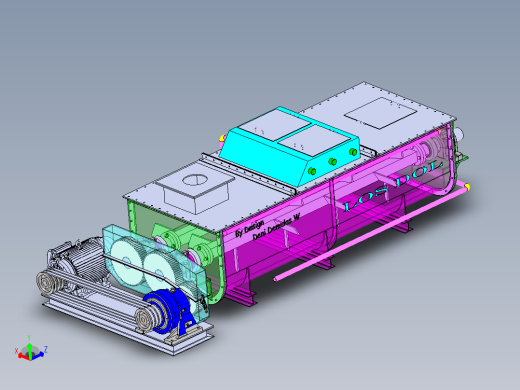Click the blue Z axis of the triad
520x390 pixels.
37,355
